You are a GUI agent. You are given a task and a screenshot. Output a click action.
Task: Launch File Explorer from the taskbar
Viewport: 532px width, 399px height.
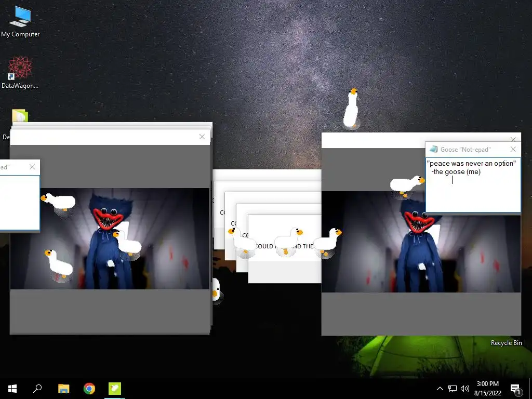[63, 389]
